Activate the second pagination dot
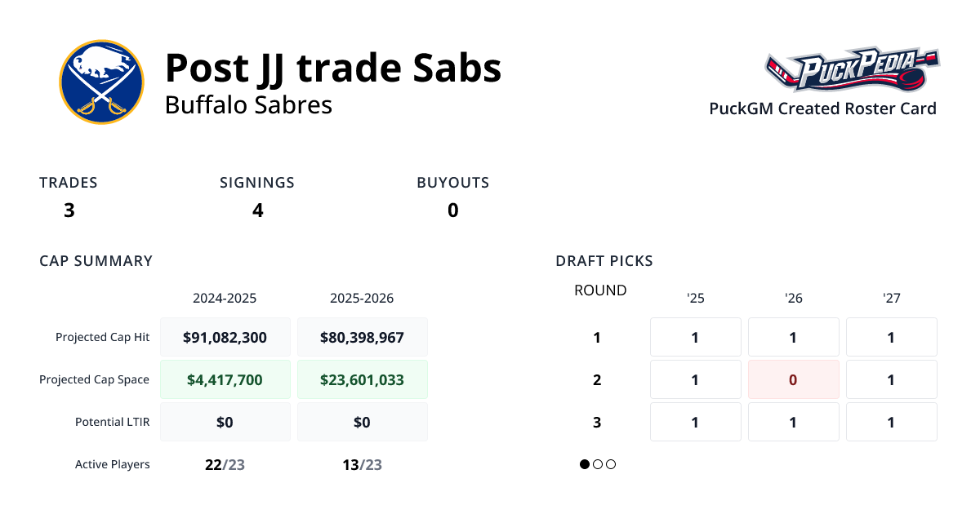 point(598,464)
